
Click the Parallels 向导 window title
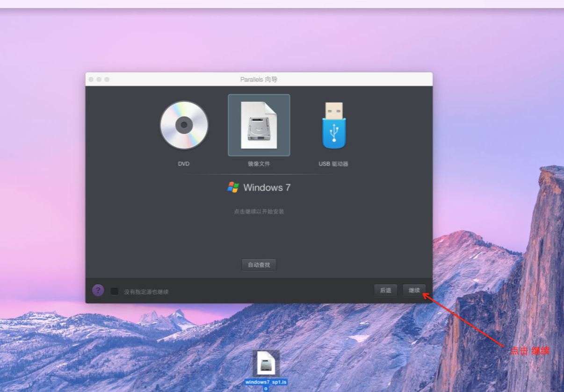click(259, 79)
